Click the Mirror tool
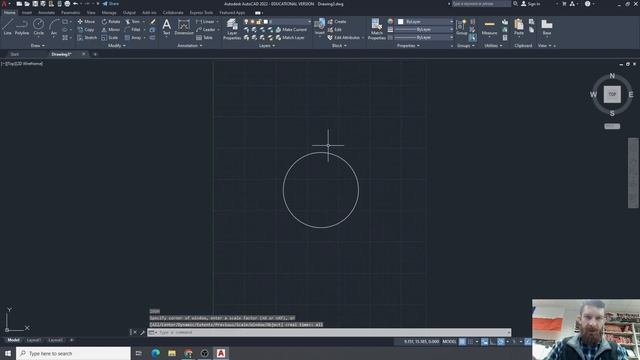 [x=111, y=29]
